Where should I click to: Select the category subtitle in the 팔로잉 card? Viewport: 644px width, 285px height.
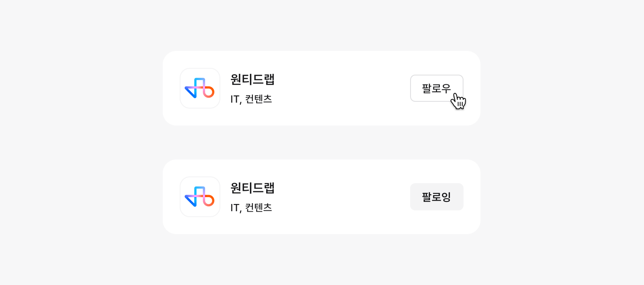(x=251, y=208)
